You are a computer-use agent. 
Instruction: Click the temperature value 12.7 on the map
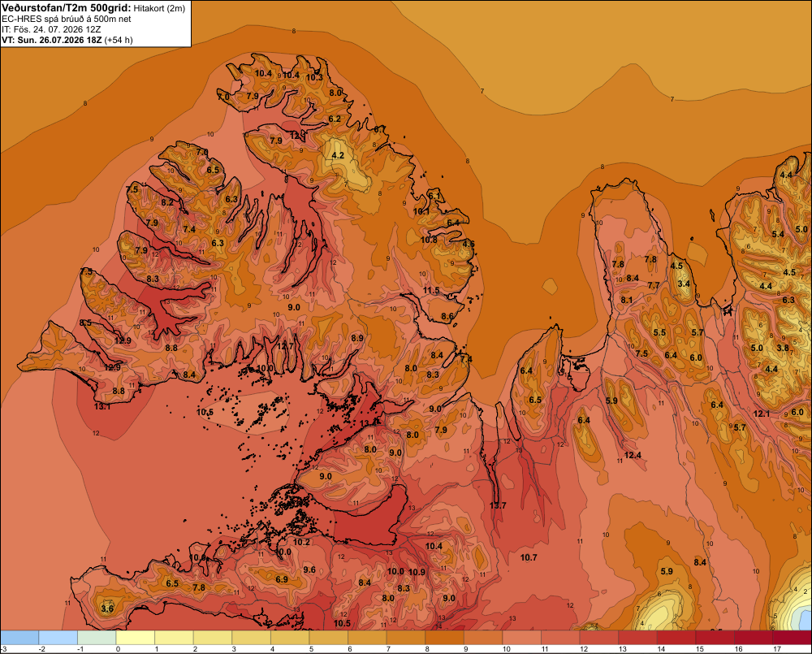(285, 346)
